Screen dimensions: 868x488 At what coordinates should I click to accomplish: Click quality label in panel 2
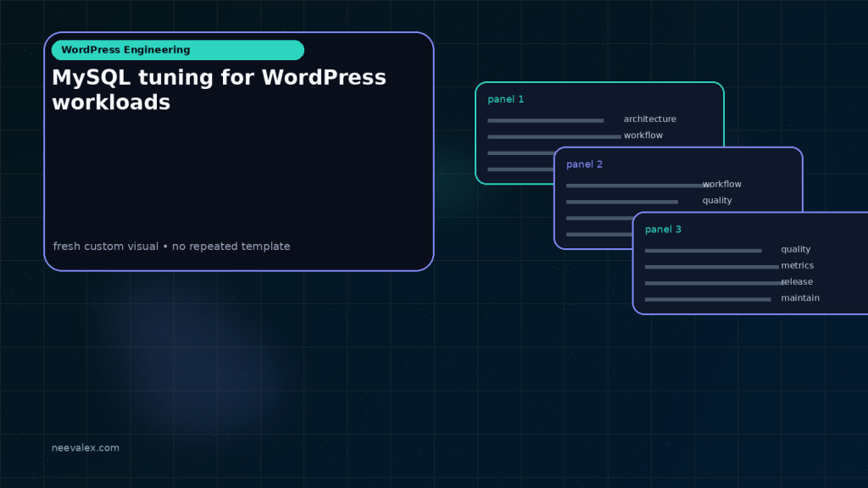coord(717,200)
